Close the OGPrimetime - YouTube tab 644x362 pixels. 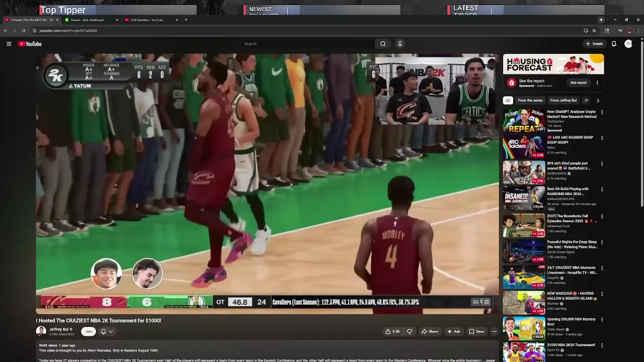(177, 20)
